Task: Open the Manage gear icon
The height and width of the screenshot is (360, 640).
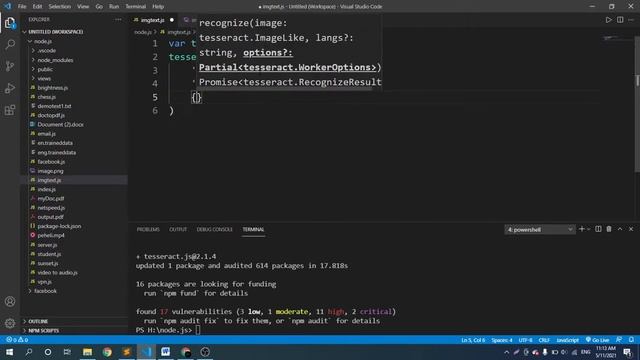Action: pyautogui.click(x=10, y=323)
